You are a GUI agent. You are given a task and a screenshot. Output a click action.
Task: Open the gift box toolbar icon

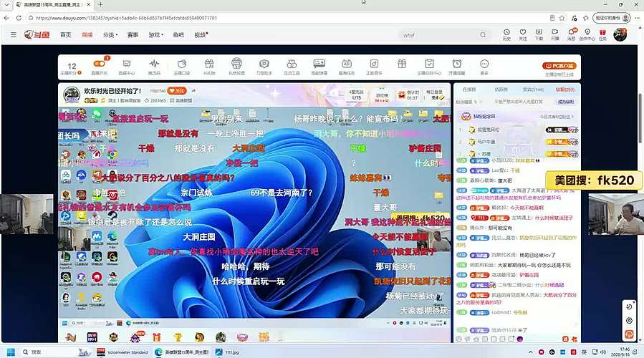(x=402, y=64)
